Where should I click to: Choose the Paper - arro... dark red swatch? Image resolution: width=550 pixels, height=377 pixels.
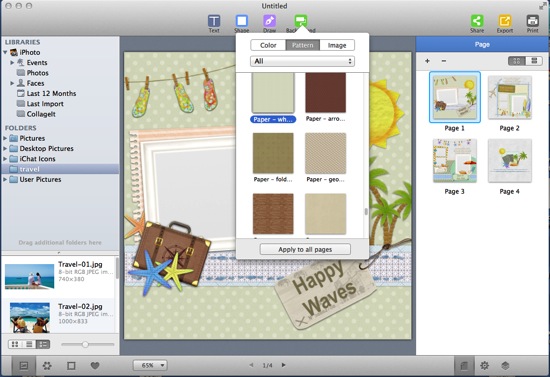pyautogui.click(x=326, y=93)
